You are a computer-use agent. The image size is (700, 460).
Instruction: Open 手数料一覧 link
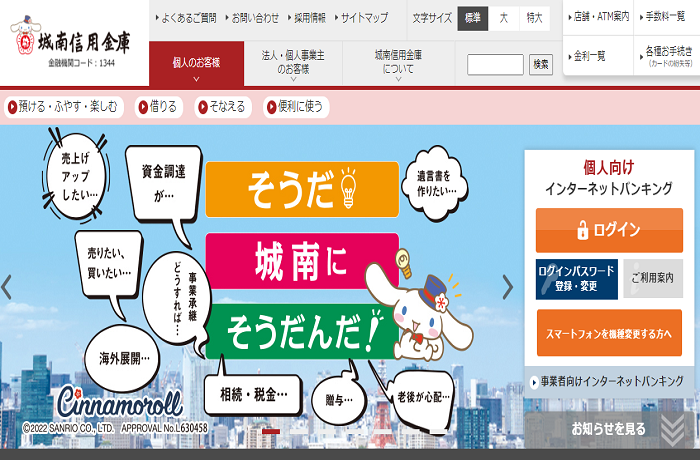[x=662, y=17]
